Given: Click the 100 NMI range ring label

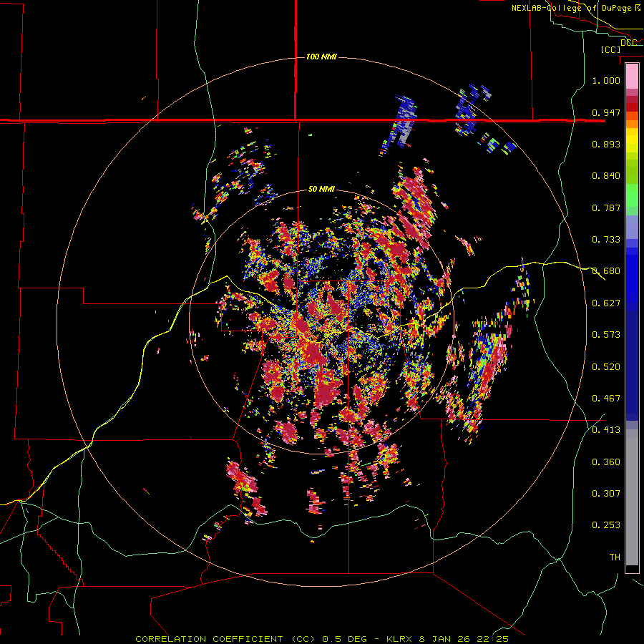Looking at the screenshot, I should pyautogui.click(x=321, y=57).
